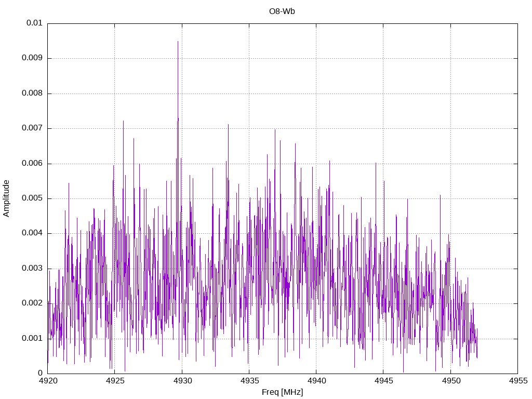Viewport: 532px width, 399px height.
Task: Click the tallest spectrum peak near 4930 MHz
Action: click(x=178, y=42)
